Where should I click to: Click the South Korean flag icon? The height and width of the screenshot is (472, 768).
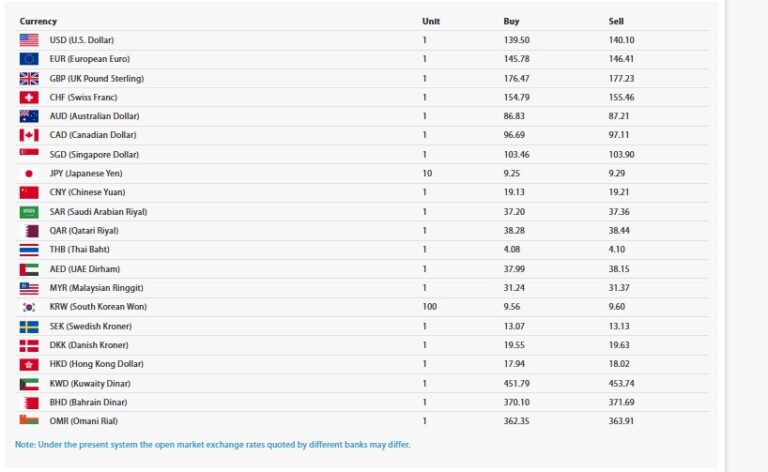(x=29, y=307)
